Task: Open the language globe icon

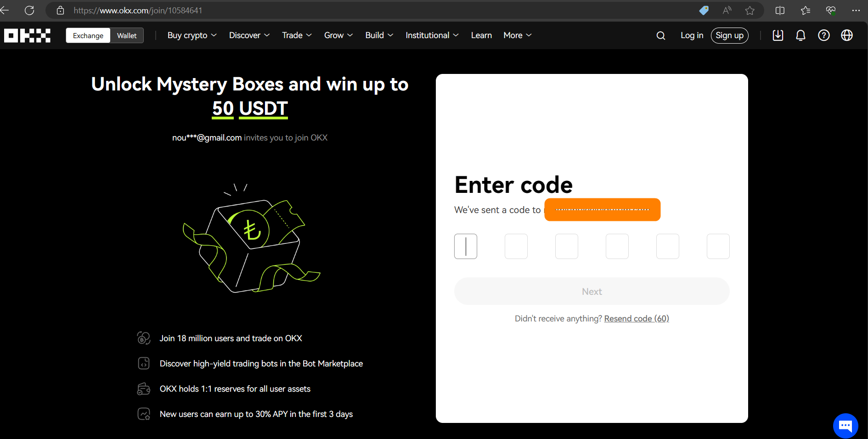Action: pos(846,35)
